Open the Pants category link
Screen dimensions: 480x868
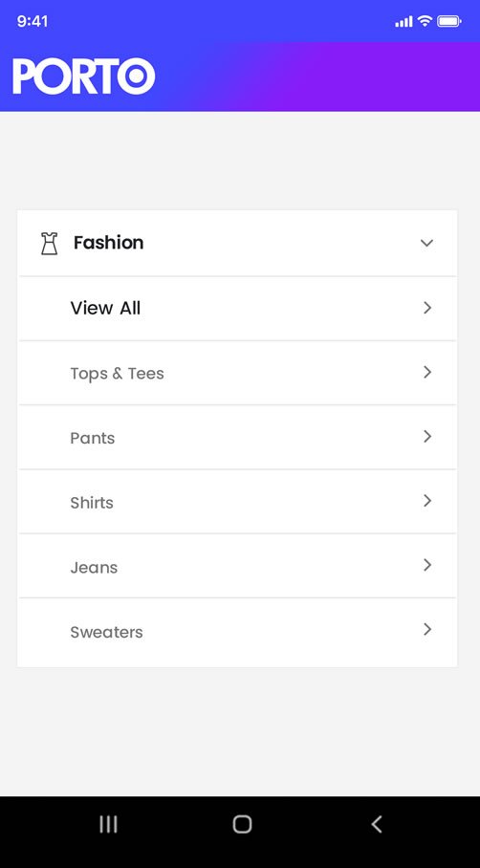coord(93,439)
